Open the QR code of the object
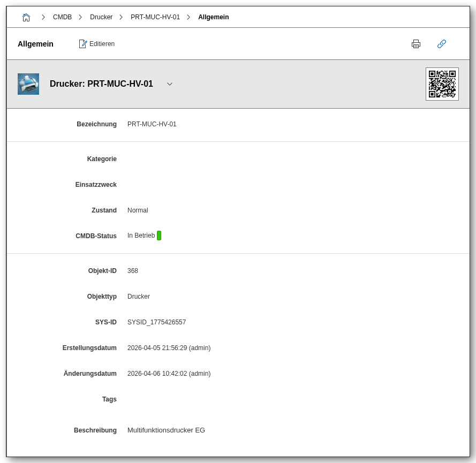 [x=442, y=84]
